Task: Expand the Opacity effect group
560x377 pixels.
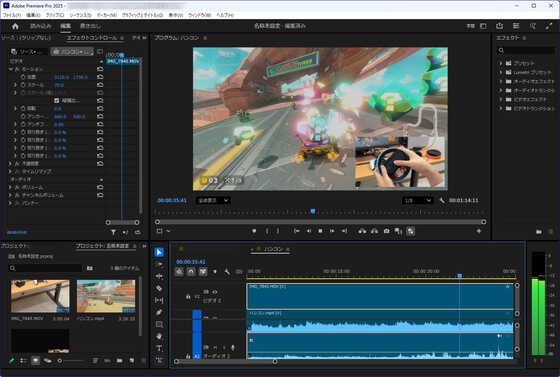Action: (10, 164)
